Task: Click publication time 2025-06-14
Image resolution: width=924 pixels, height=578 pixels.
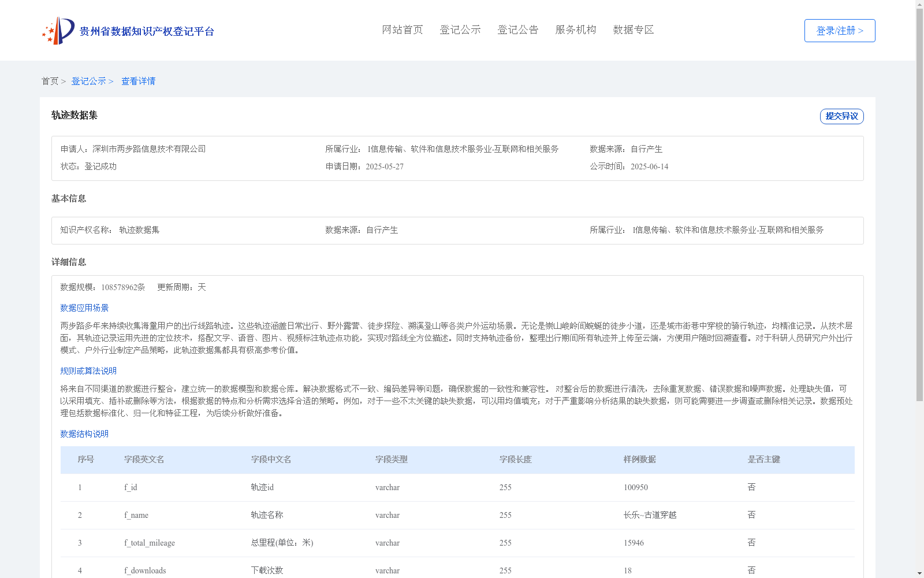Action: pos(649,166)
